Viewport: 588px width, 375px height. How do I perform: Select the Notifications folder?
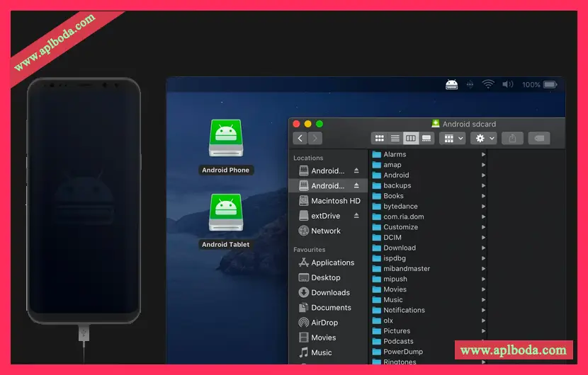pos(429,310)
